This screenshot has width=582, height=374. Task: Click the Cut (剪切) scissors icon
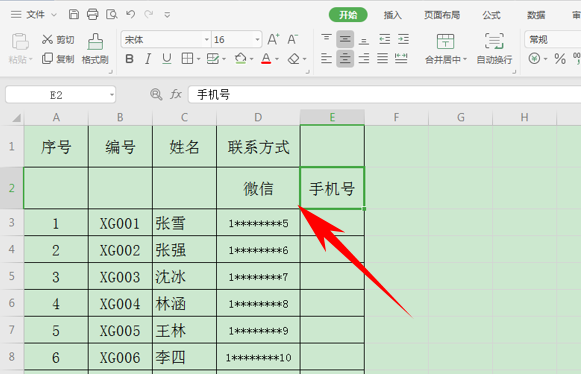point(47,39)
